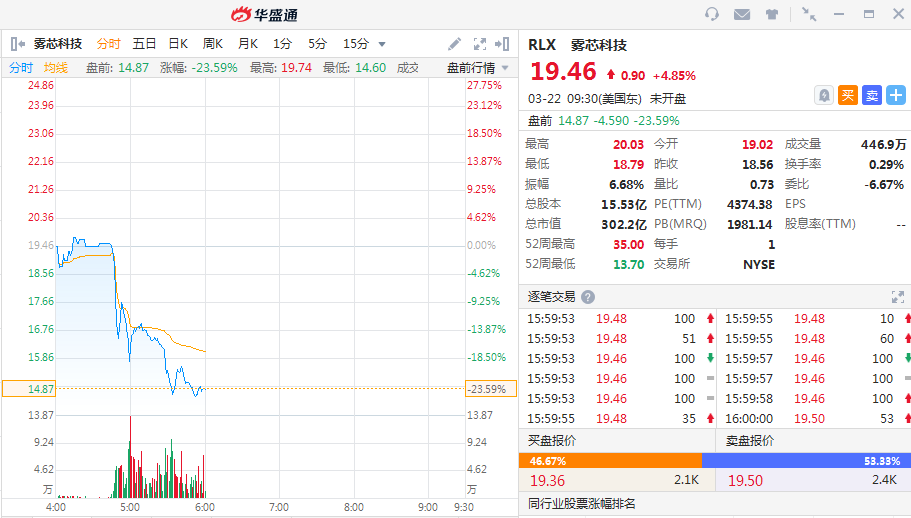The height and width of the screenshot is (518, 911).
Task: Click the 总市值 302.2亿 value
Action: click(x=623, y=224)
